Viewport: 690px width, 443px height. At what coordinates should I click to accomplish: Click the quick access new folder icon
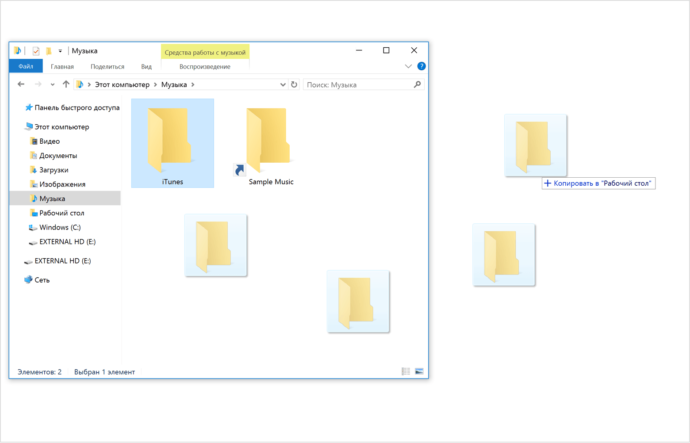click(48, 51)
